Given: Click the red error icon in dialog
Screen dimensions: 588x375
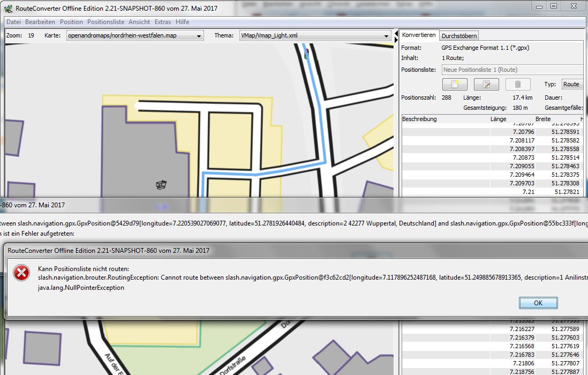Looking at the screenshot, I should [21, 273].
